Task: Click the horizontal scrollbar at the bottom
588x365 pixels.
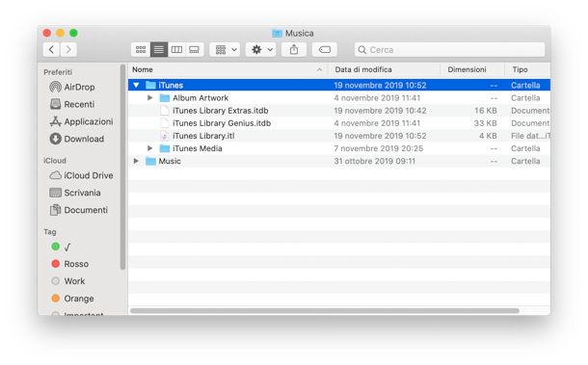Action: pos(325,311)
